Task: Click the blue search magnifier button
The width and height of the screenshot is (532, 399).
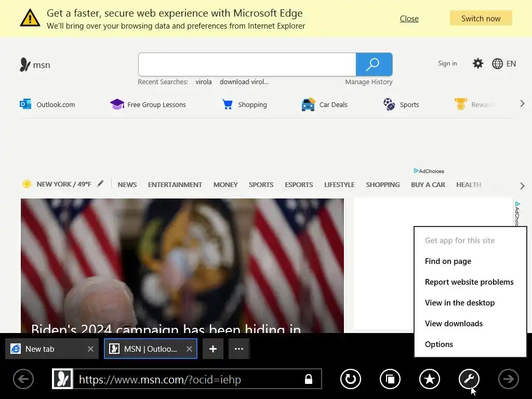Action: (374, 64)
